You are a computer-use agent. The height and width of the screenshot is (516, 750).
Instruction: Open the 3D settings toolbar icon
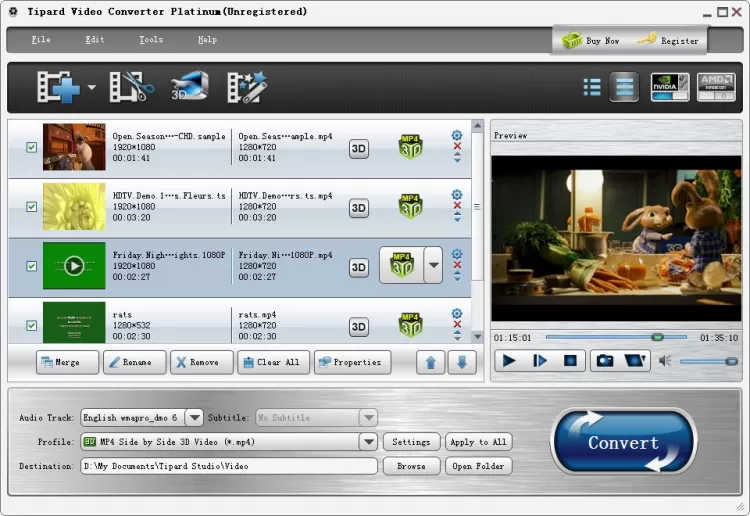click(190, 86)
